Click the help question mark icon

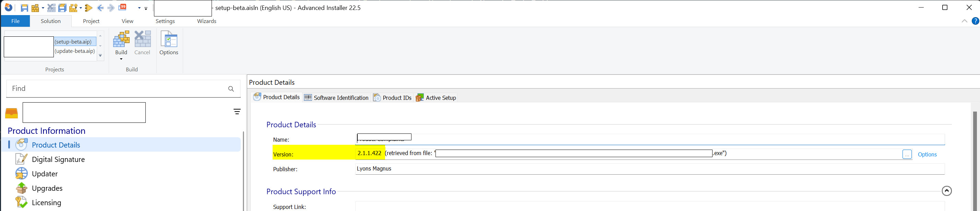[x=975, y=21]
